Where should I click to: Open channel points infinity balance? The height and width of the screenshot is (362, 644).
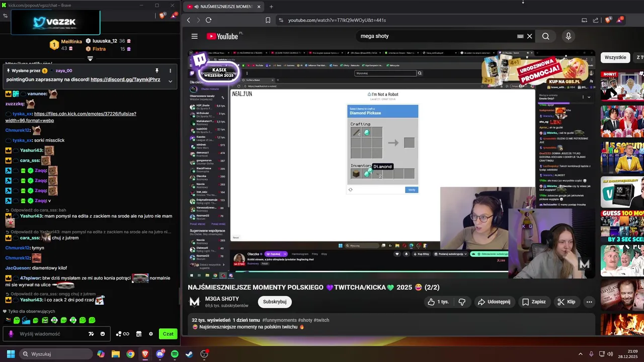pos(123,334)
